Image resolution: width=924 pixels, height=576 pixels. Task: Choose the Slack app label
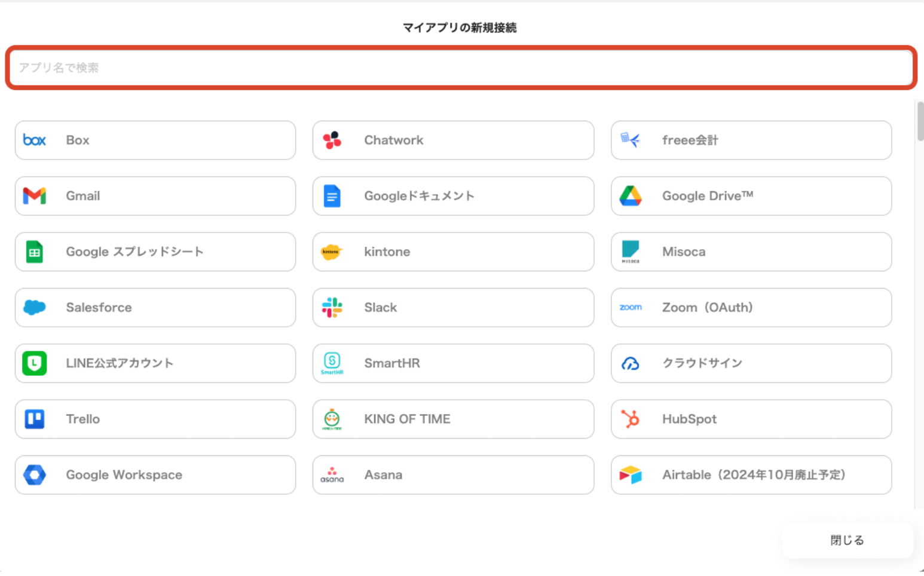(x=381, y=307)
